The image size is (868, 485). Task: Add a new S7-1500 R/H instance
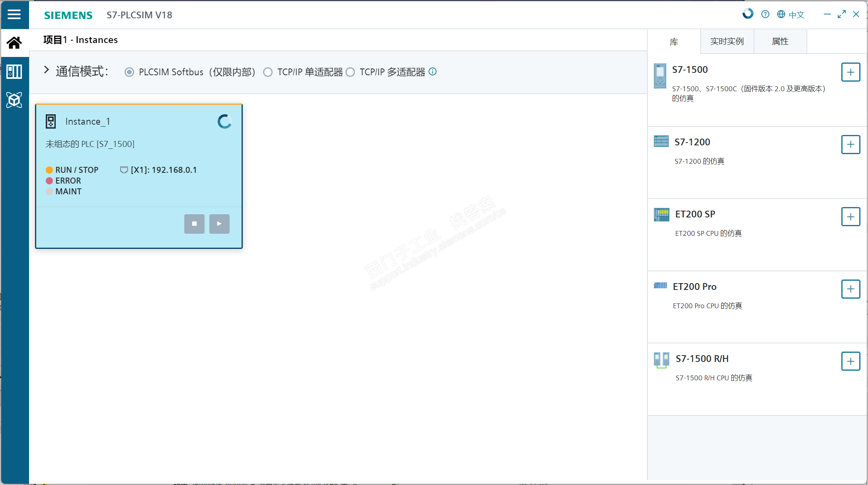pyautogui.click(x=850, y=361)
